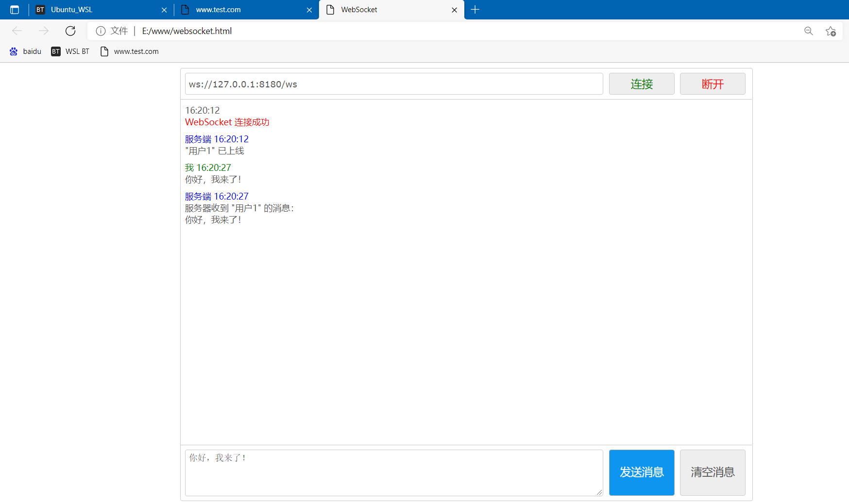Add the WebSocket page to favorites
This screenshot has height=504, width=849.
click(x=831, y=31)
